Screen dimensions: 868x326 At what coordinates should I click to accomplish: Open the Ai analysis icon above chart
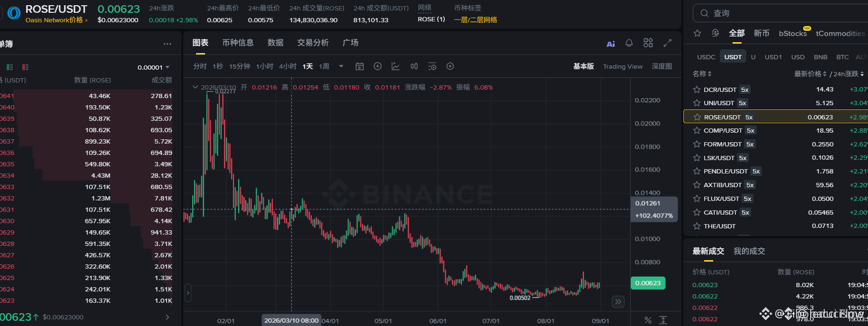click(x=610, y=44)
